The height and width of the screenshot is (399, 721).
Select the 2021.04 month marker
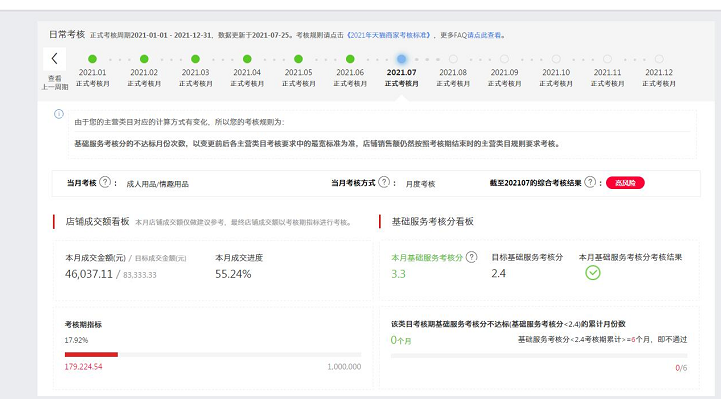247,59
